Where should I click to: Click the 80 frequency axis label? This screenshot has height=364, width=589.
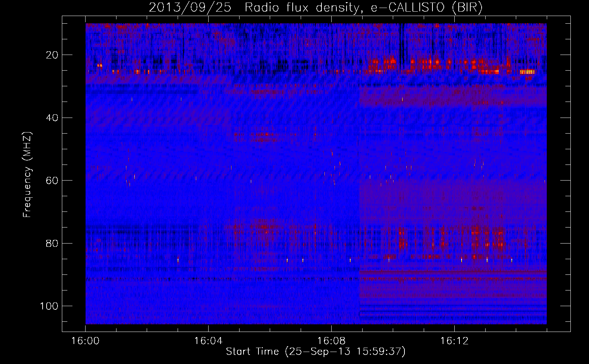52,243
